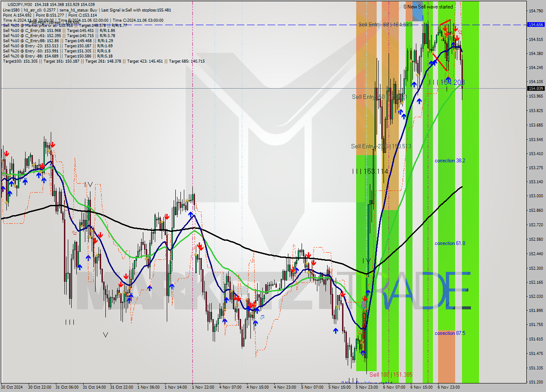Click the 154.380 price axis label

tap(536, 54)
